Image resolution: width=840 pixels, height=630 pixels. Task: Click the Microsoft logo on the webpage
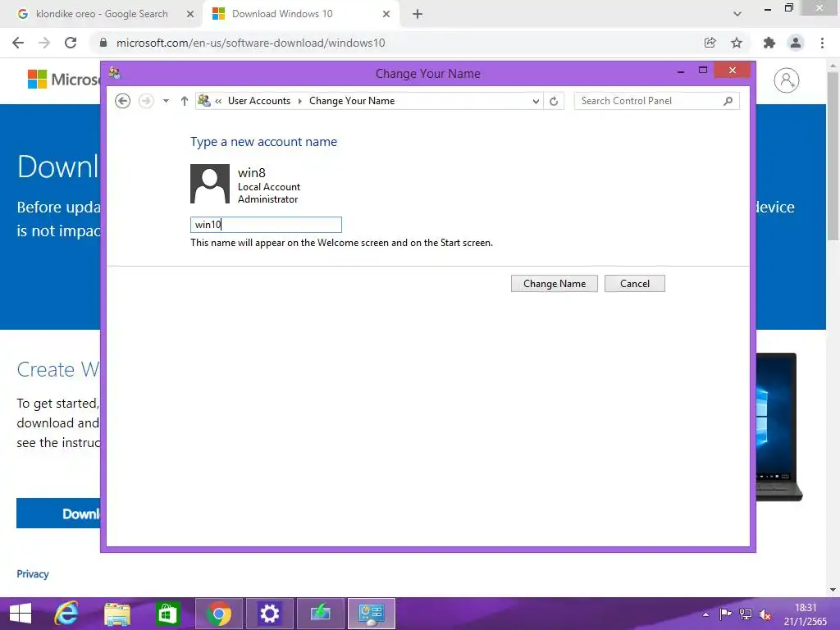(x=64, y=80)
